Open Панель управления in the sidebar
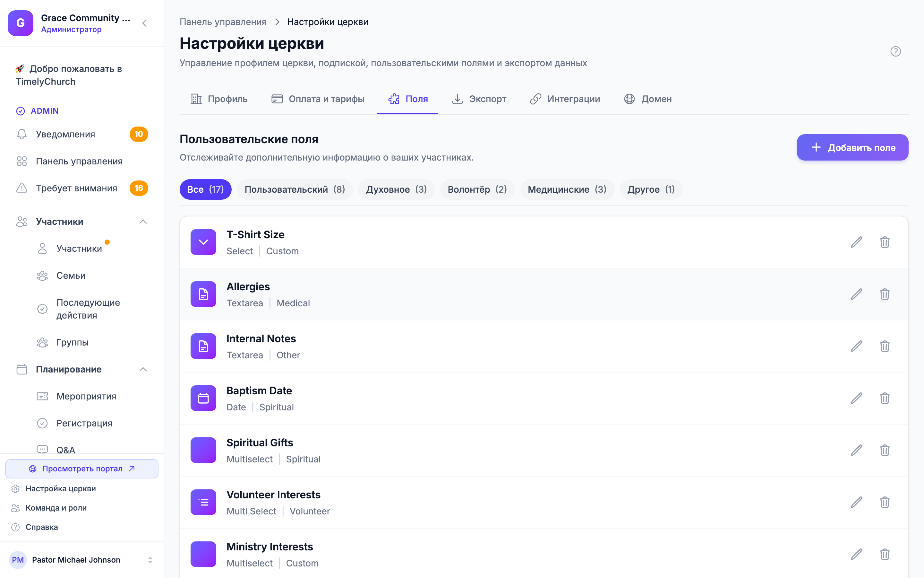Screen dimensions: 924x578 point(82,161)
